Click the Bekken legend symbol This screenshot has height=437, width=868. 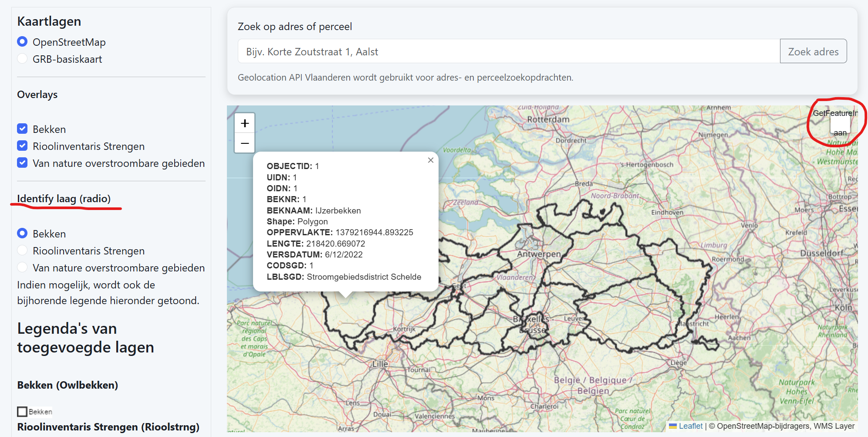[22, 412]
